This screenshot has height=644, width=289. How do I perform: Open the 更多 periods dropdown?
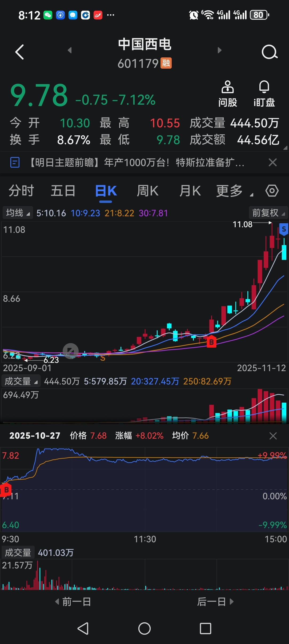click(235, 191)
